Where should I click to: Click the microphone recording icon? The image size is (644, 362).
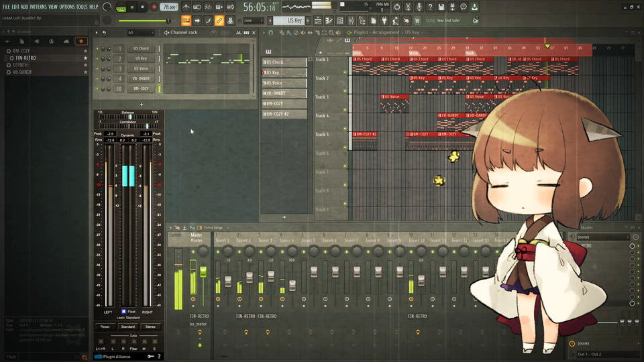click(x=419, y=7)
